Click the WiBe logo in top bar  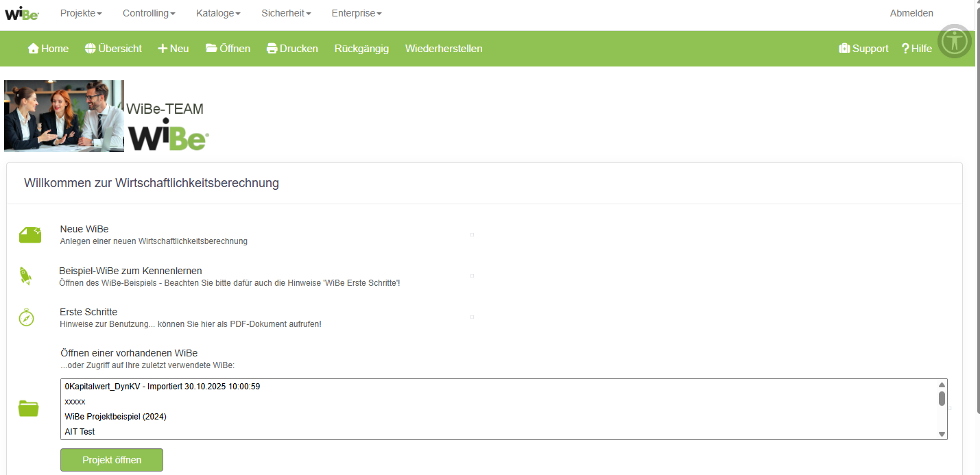pos(22,14)
